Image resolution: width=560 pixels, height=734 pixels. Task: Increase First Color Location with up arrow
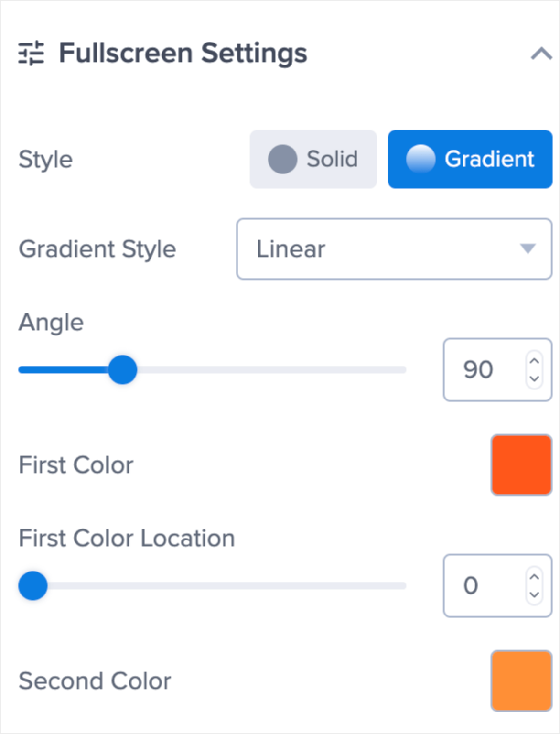(x=534, y=577)
